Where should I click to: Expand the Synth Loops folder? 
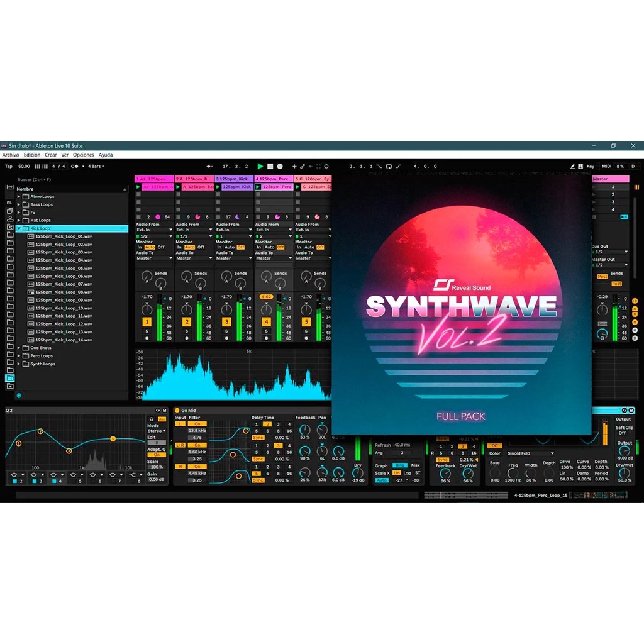click(x=18, y=364)
